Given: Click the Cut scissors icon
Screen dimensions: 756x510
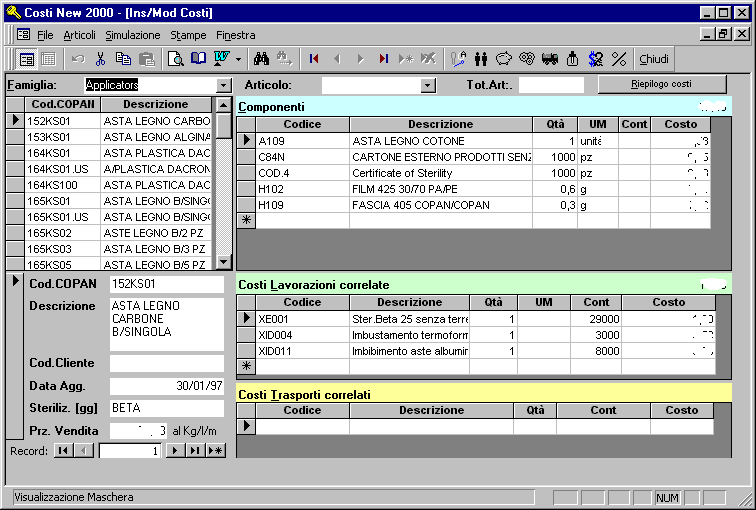Looking at the screenshot, I should [x=100, y=59].
